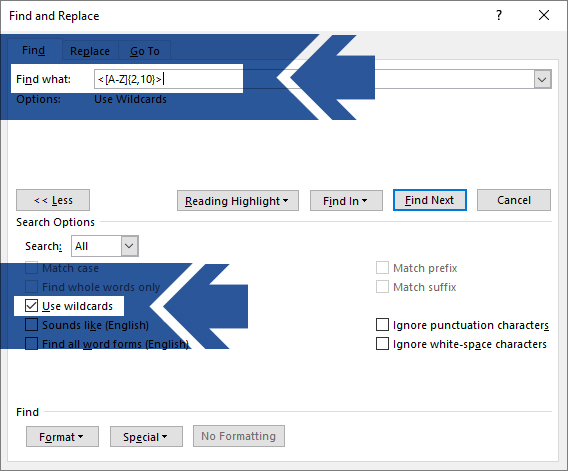This screenshot has height=471, width=568.
Task: Click the Use Wildcards options text
Action: [x=130, y=99]
